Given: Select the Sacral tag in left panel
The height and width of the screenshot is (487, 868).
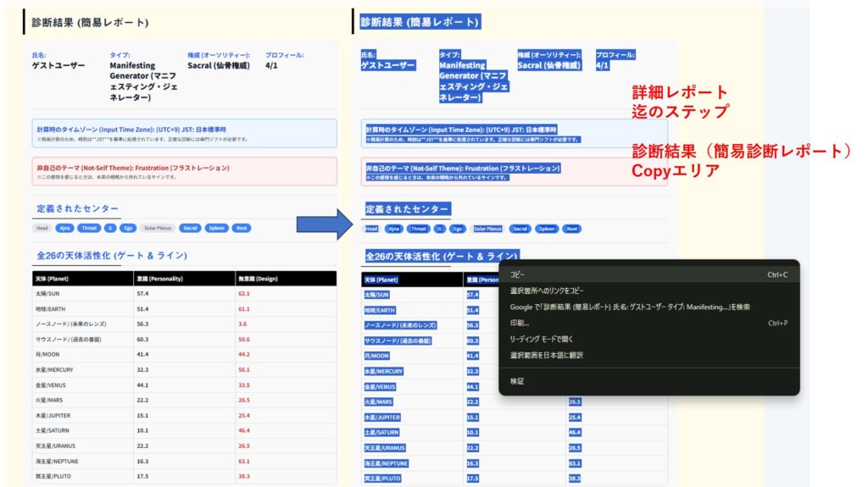Looking at the screenshot, I should (191, 228).
